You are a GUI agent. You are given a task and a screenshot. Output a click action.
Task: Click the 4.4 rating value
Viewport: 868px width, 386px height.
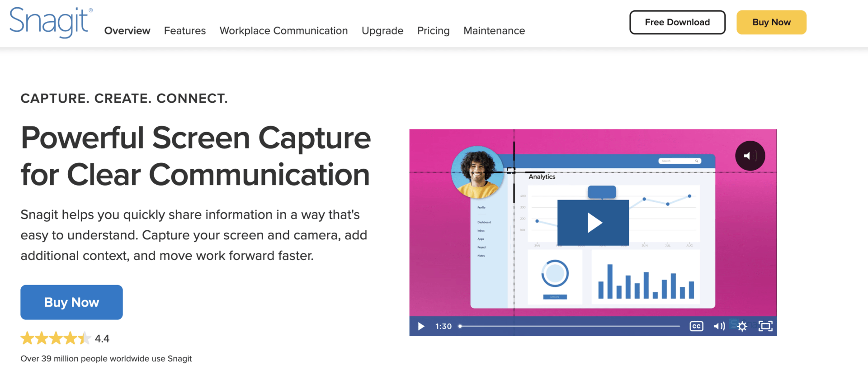pyautogui.click(x=102, y=338)
